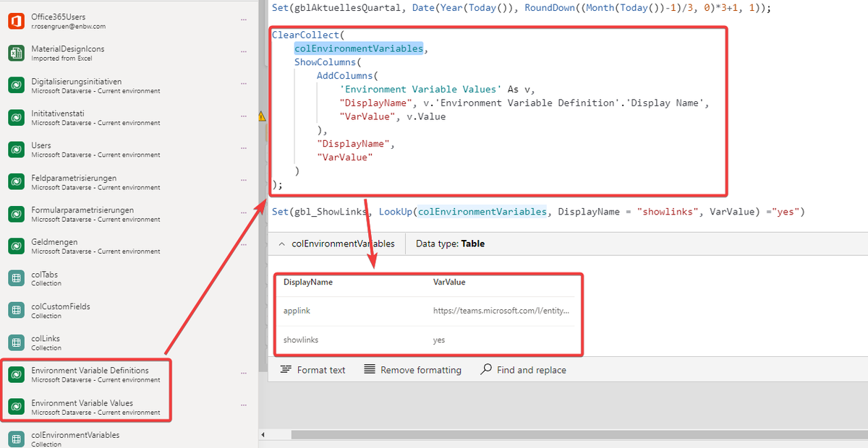
Task: Click the DisplayName column header
Action: tap(308, 283)
